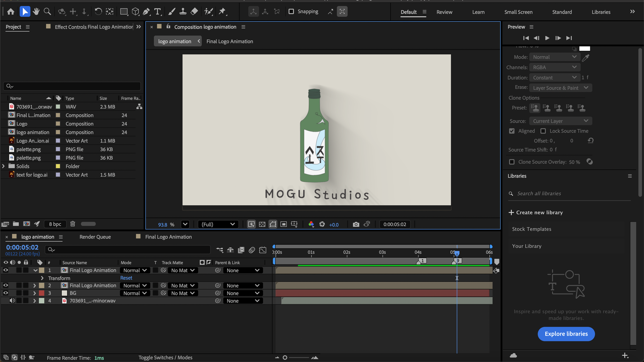The width and height of the screenshot is (644, 362).
Task: Activate the Clone Stamp tool
Action: click(183, 11)
